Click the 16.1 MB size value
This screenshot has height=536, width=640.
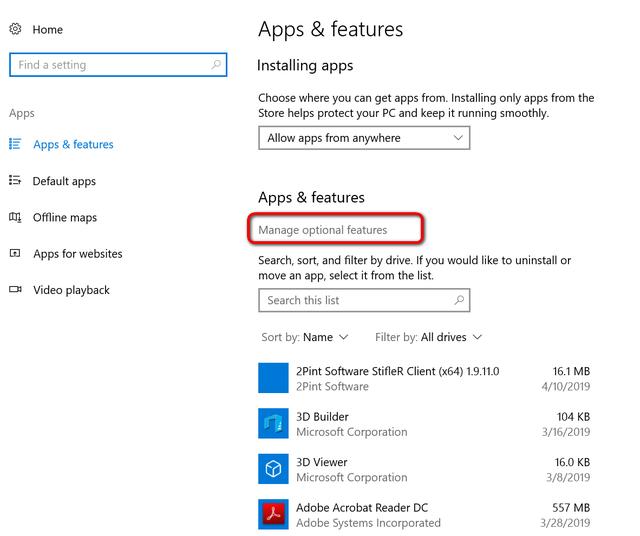coord(571,371)
